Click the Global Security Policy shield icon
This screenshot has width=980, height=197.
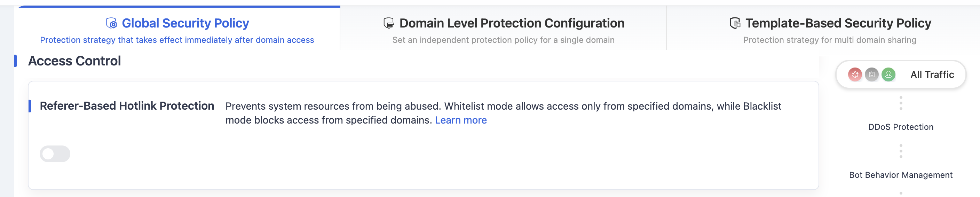click(x=111, y=24)
